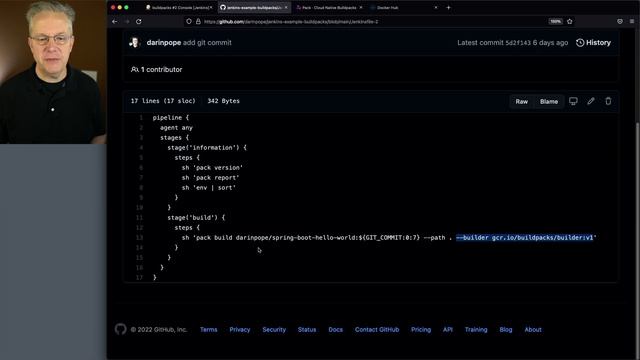Open the Docs footer link
The height and width of the screenshot is (360, 640).
tap(336, 329)
